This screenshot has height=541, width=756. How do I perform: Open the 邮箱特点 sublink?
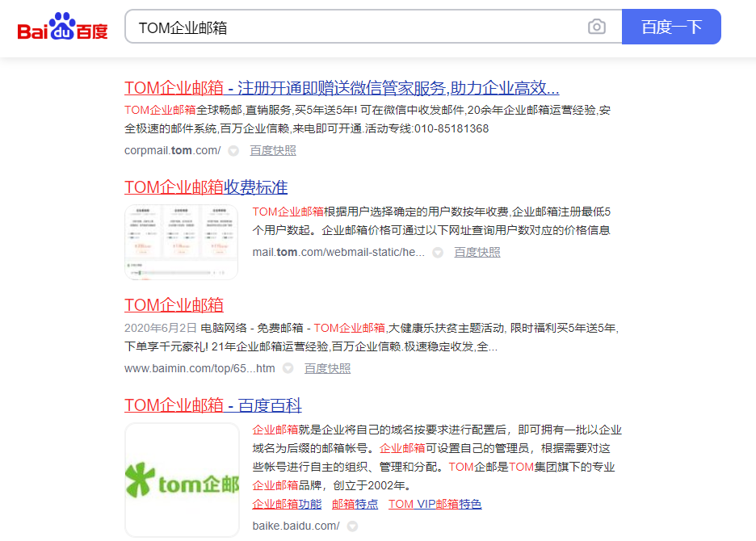coord(355,504)
